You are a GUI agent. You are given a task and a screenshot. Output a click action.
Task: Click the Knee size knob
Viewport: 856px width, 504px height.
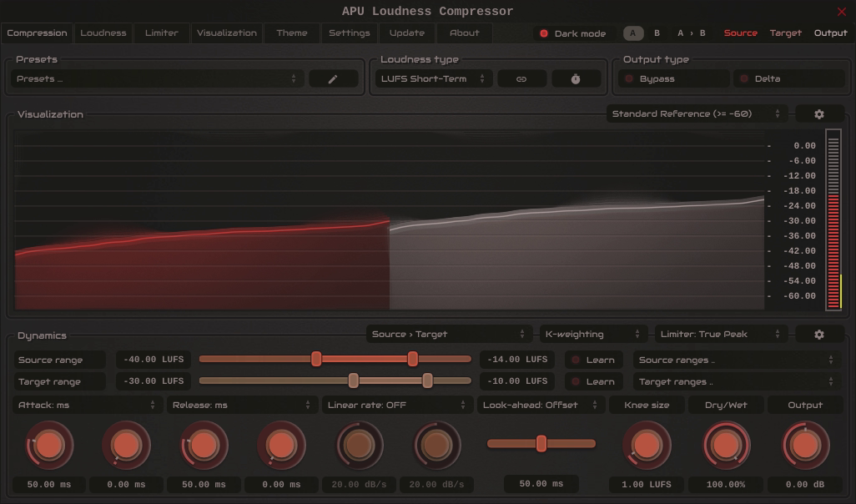(647, 446)
